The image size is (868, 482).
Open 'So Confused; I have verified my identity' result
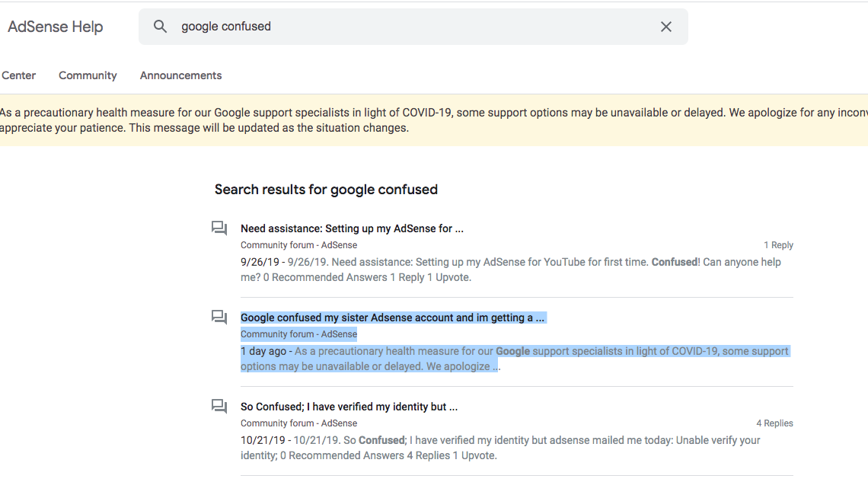click(x=349, y=407)
